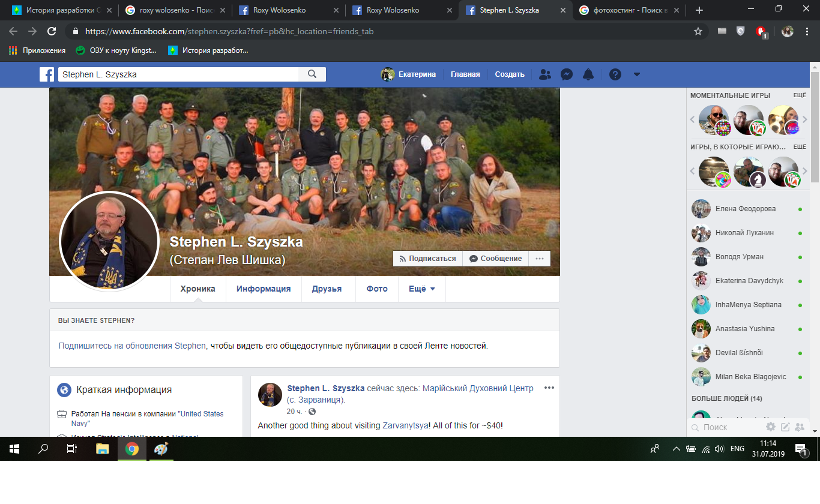Select the Хроника tab
Viewport: 820px width, 504px height.
click(197, 289)
